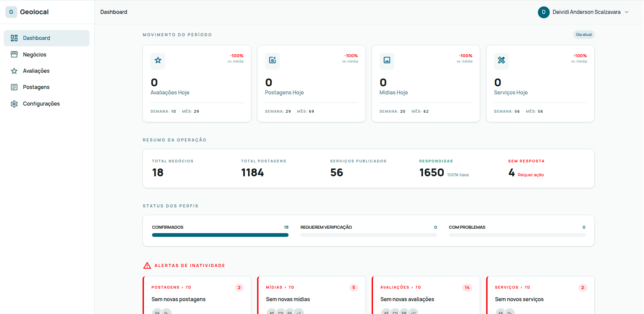Click the Postagens Hoje label
Image resolution: width=644 pixels, height=314 pixels.
pos(284,93)
